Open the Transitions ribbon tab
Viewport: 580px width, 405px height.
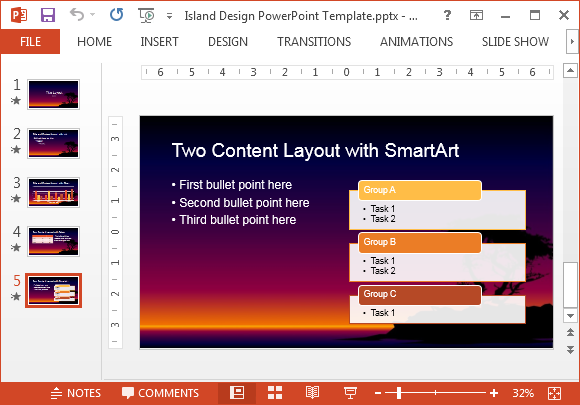point(314,41)
